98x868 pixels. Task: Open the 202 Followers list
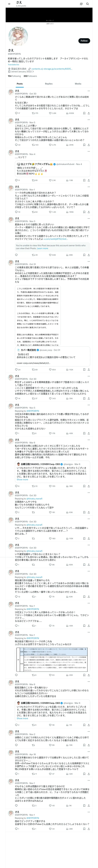[x=30, y=76]
